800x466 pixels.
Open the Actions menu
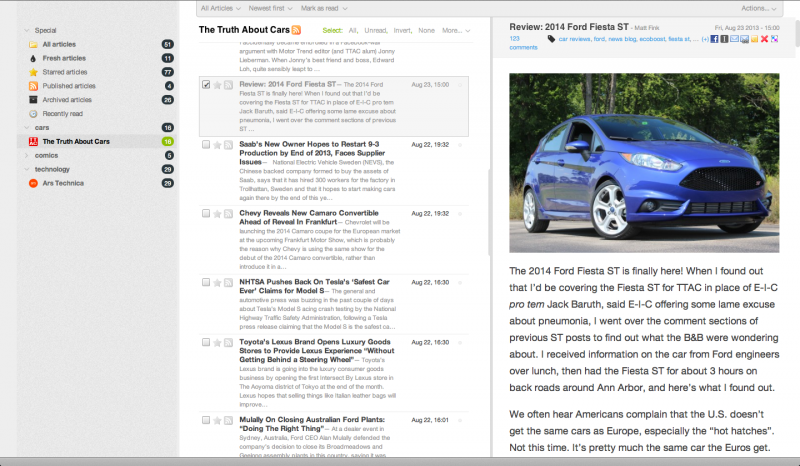pos(759,7)
